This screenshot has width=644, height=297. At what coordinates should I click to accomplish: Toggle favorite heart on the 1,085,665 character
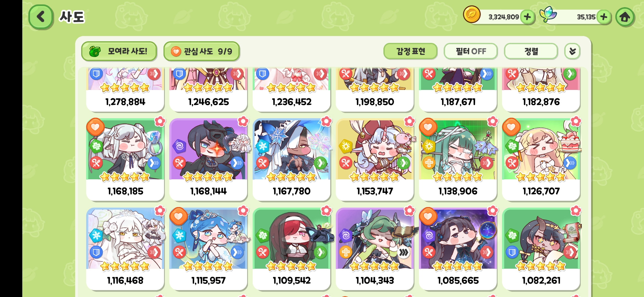click(x=428, y=216)
